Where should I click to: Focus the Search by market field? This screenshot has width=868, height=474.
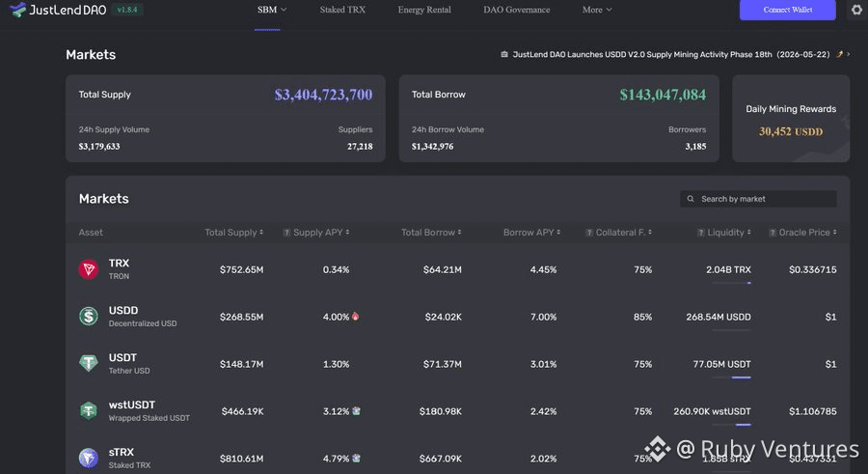[758, 199]
